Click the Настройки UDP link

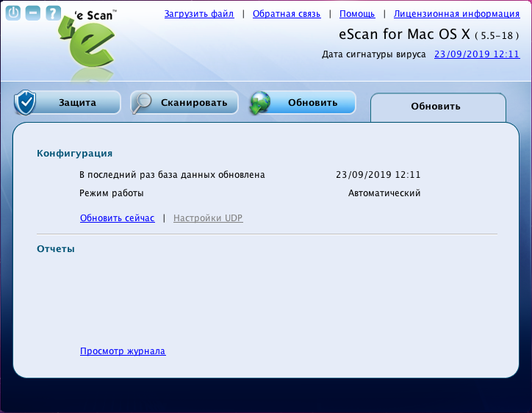coord(208,218)
